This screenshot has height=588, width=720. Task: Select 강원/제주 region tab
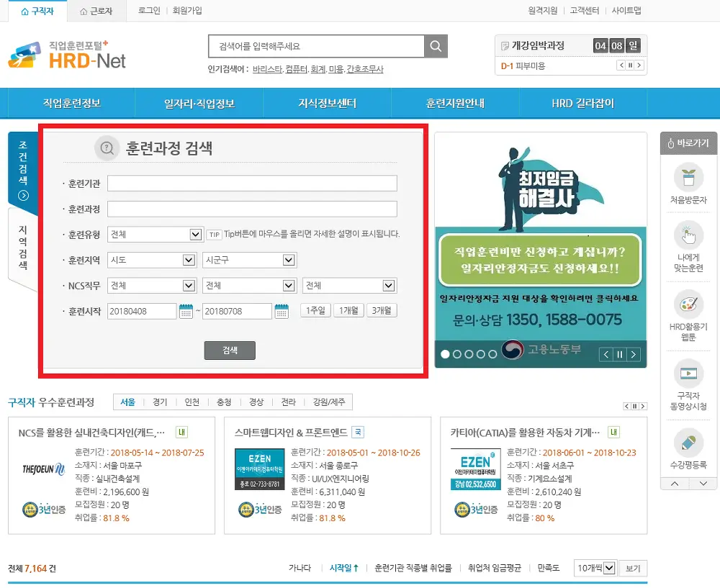[x=329, y=402]
